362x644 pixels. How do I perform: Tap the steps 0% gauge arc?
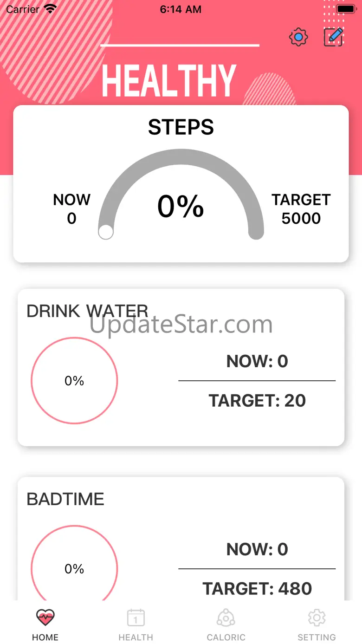pyautogui.click(x=181, y=157)
